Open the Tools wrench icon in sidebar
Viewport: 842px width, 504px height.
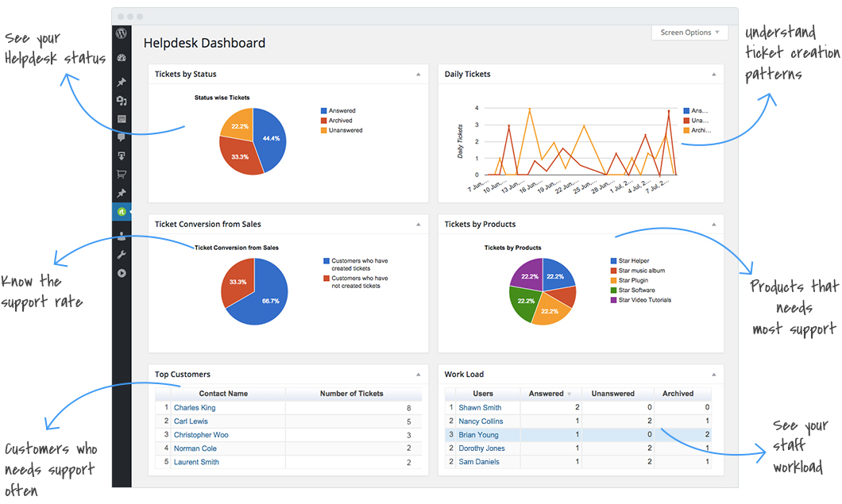click(122, 254)
